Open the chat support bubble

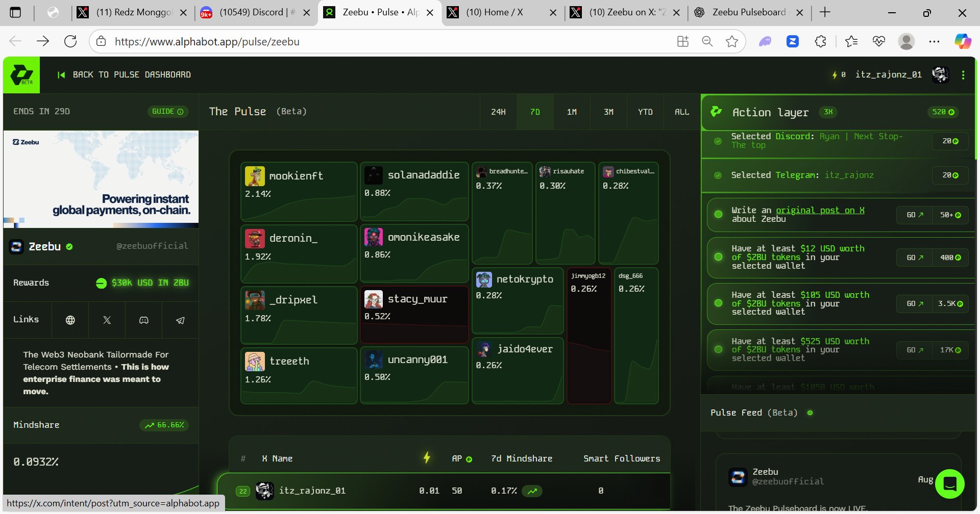(950, 484)
